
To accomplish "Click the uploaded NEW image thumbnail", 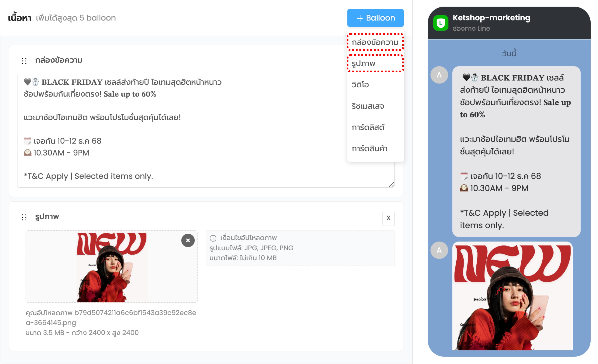I will click(112, 267).
